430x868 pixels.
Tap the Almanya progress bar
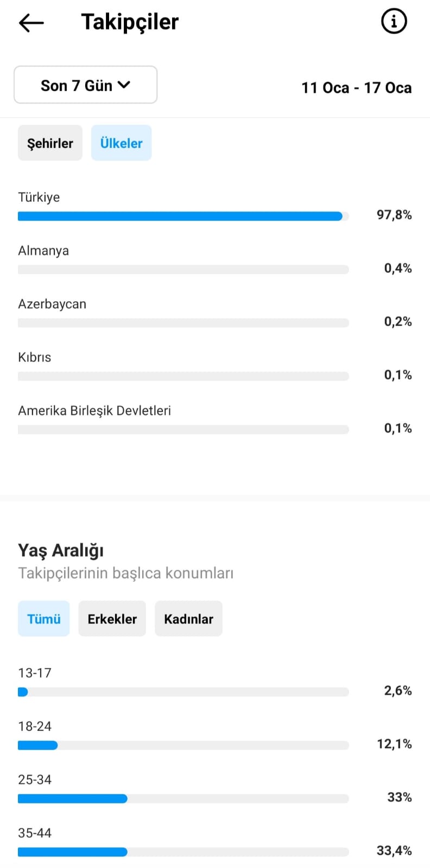[183, 269]
